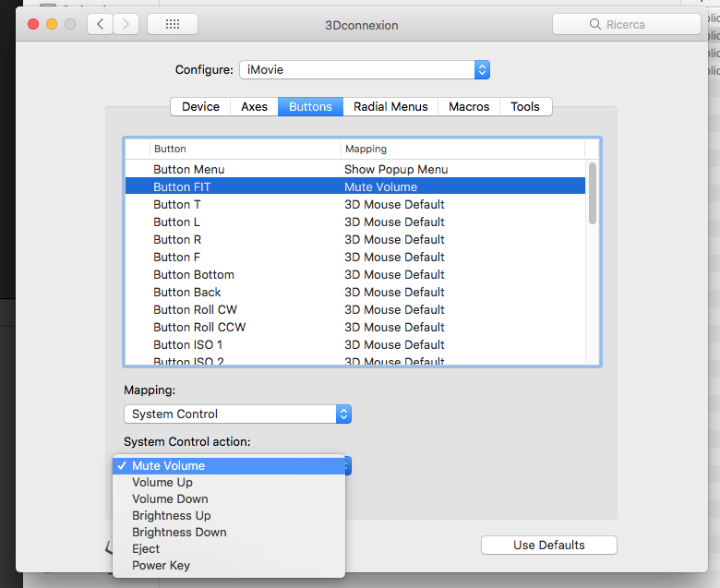Image resolution: width=720 pixels, height=588 pixels.
Task: Select the Button Roll CW row
Action: [x=355, y=309]
